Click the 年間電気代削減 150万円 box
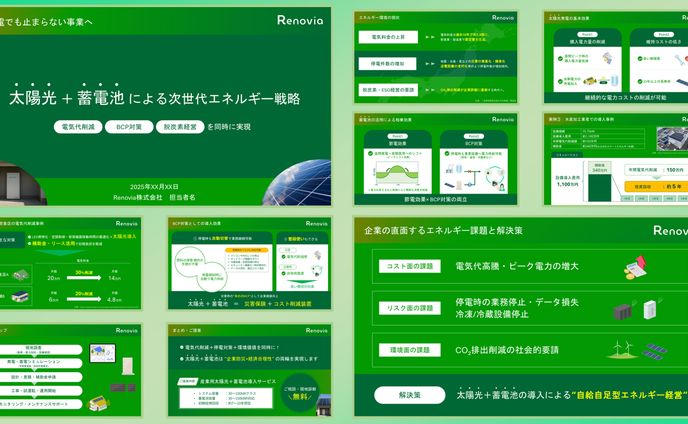Viewport: 688px width, 424px height. pos(656,170)
